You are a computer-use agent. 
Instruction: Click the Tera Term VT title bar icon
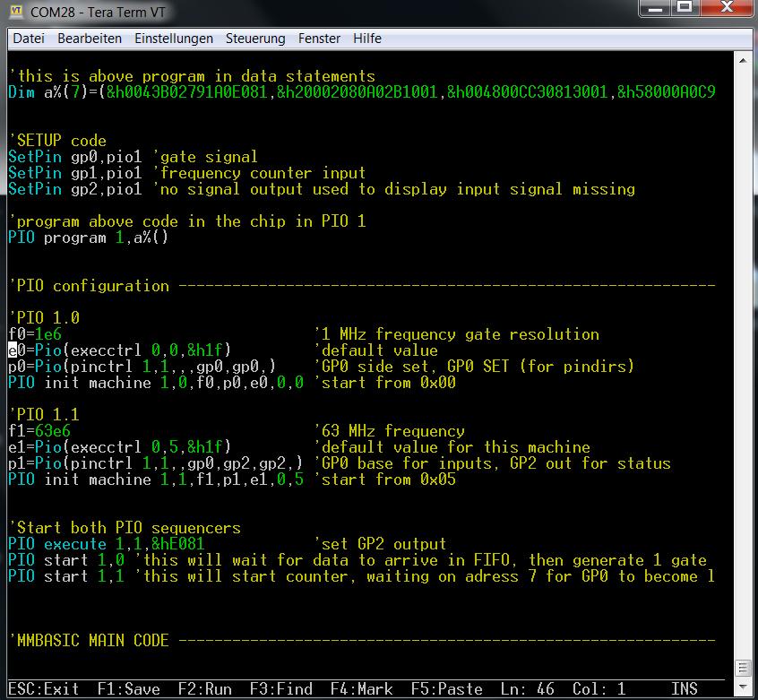point(18,13)
